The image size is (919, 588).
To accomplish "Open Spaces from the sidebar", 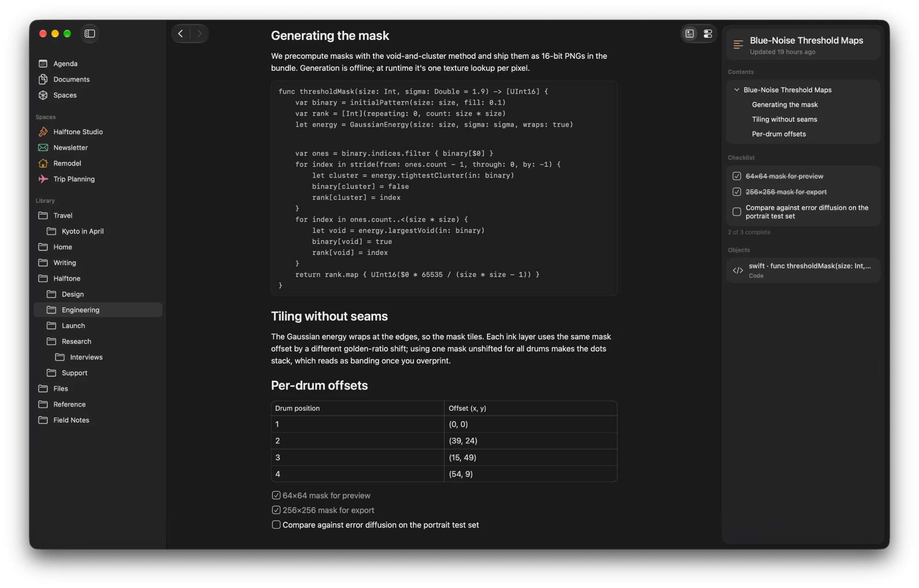I will click(98, 95).
